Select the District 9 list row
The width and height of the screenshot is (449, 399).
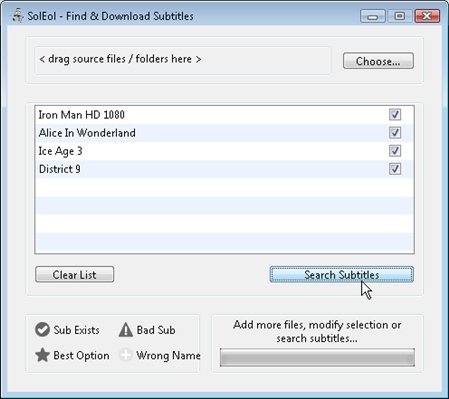[x=224, y=169]
